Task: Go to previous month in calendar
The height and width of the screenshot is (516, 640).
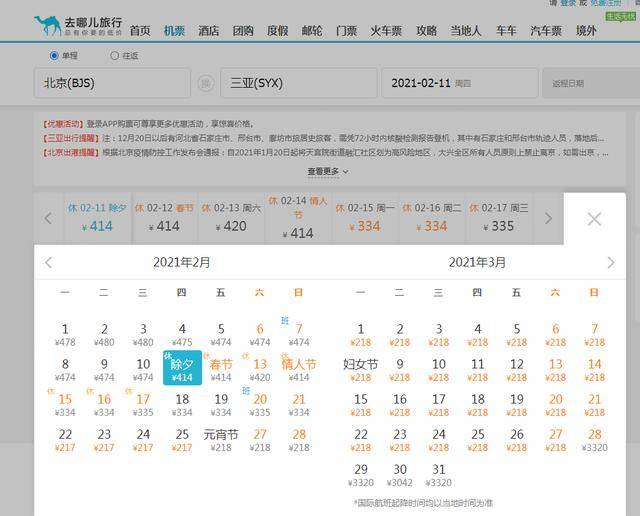Action: [x=48, y=262]
